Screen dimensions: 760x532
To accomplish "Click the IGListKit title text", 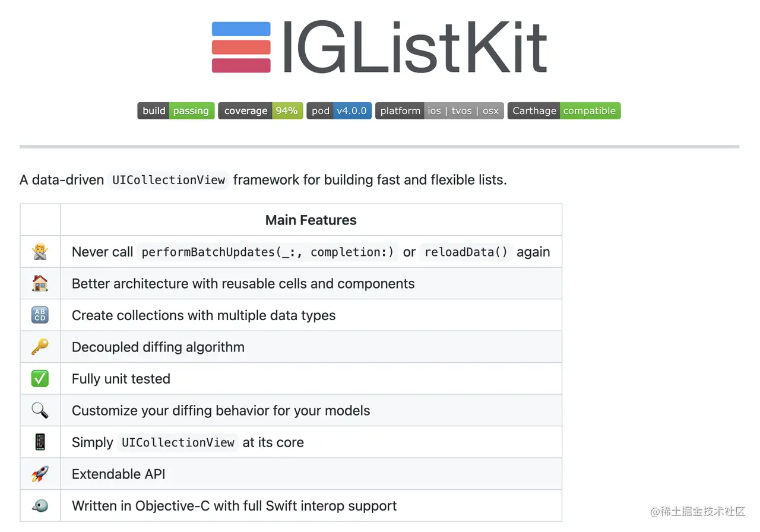I will click(x=414, y=47).
